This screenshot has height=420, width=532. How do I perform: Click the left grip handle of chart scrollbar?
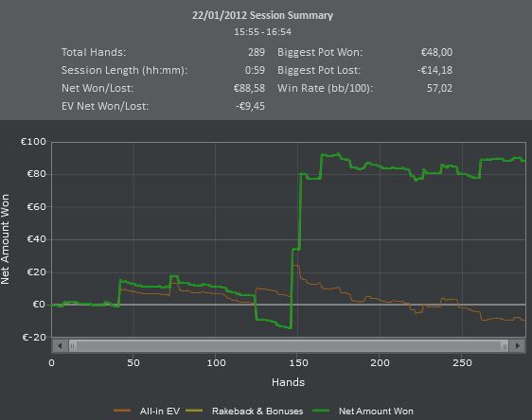pos(72,346)
